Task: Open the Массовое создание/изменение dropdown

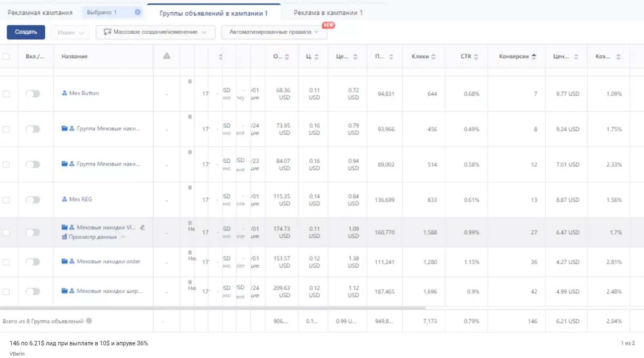Action: [x=155, y=32]
